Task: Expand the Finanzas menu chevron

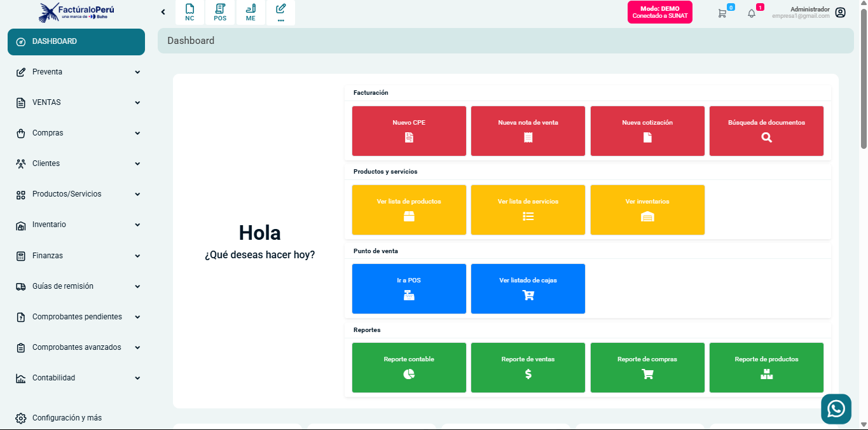Action: tap(137, 256)
